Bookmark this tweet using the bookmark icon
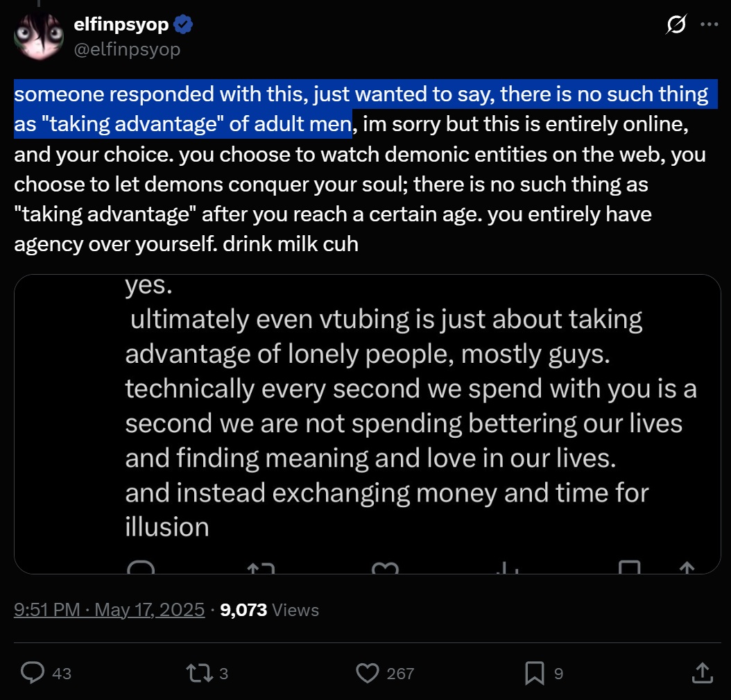 [x=533, y=672]
